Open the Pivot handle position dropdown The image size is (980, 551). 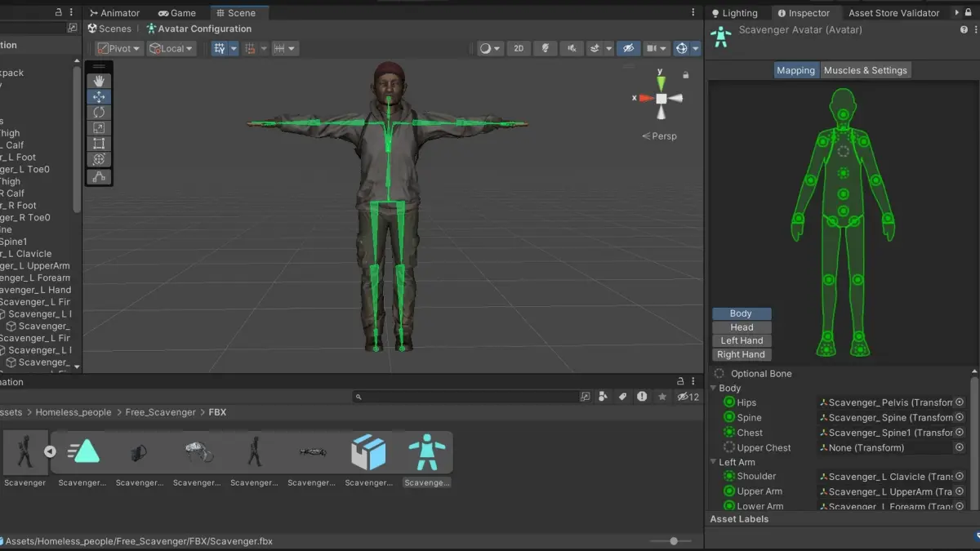pos(119,48)
